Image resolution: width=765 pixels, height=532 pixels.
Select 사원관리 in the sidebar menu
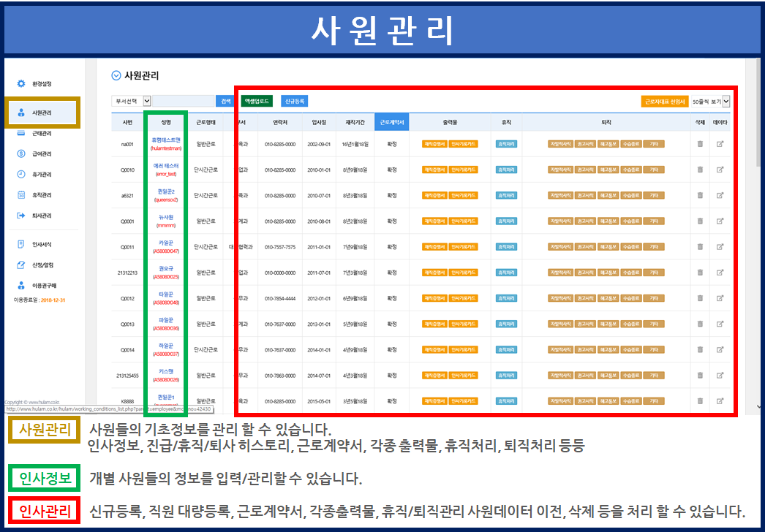click(42, 113)
